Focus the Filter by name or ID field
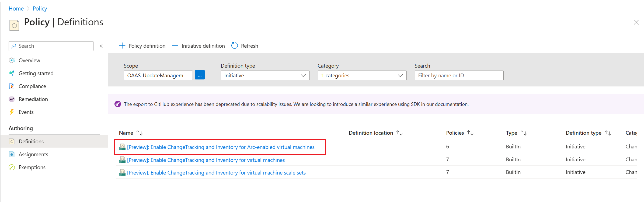Viewport: 644px width, 202px height. click(x=459, y=75)
